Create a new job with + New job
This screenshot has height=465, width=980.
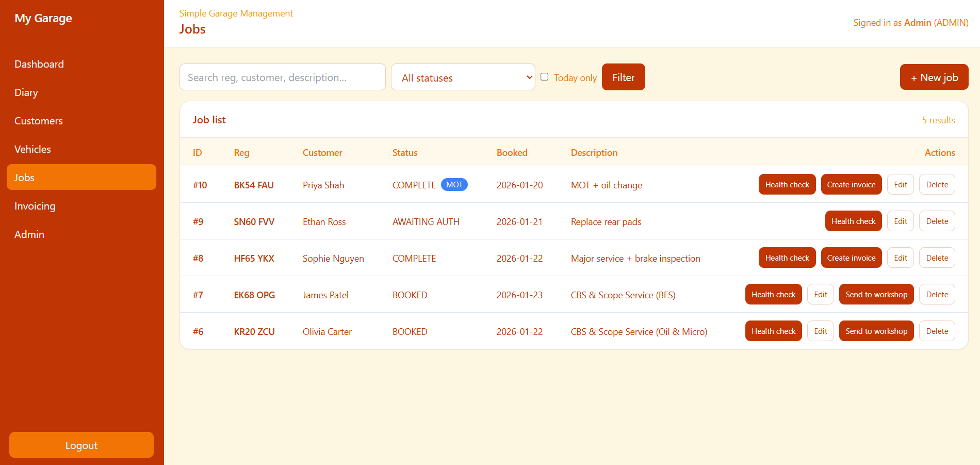pos(934,77)
